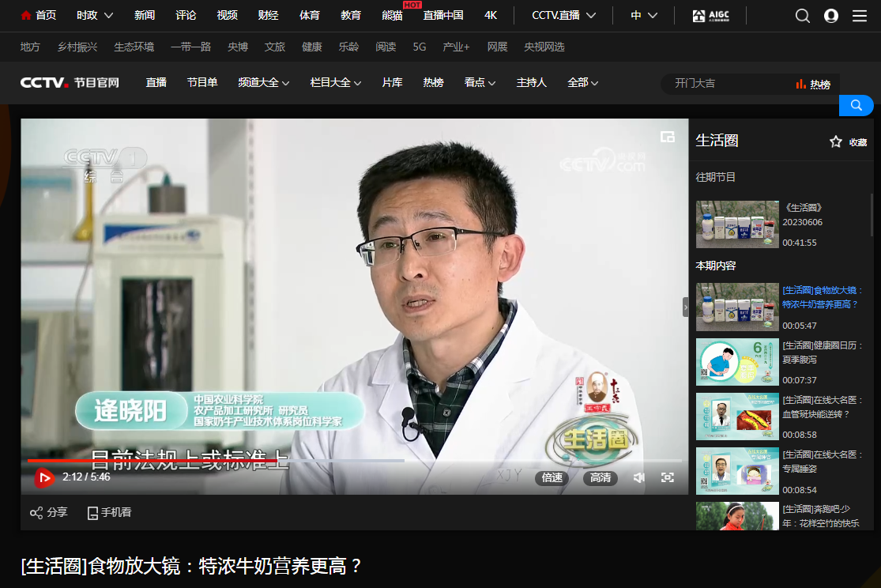Pause the video with play button

coord(43,478)
